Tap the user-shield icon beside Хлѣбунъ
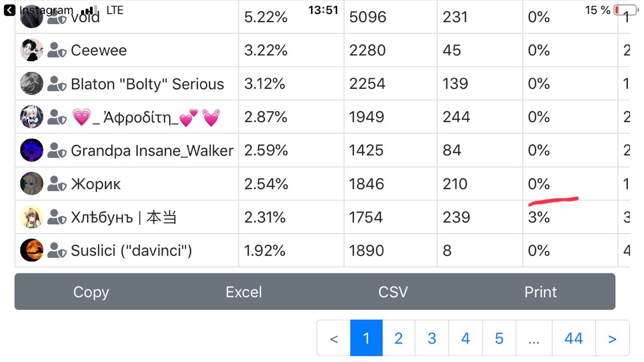This screenshot has width=644, height=362. tap(57, 217)
